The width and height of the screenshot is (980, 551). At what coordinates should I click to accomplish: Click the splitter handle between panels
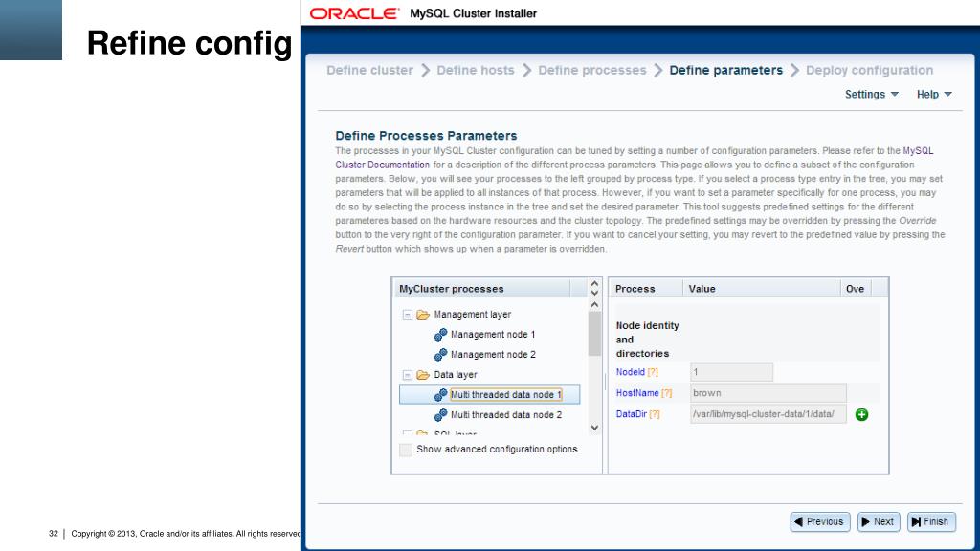605,381
